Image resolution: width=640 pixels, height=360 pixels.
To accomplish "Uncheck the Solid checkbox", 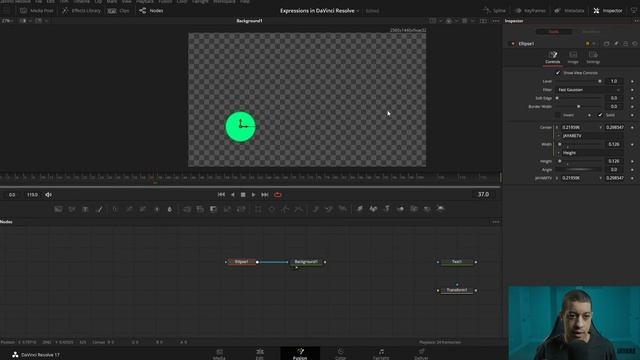I will point(600,115).
